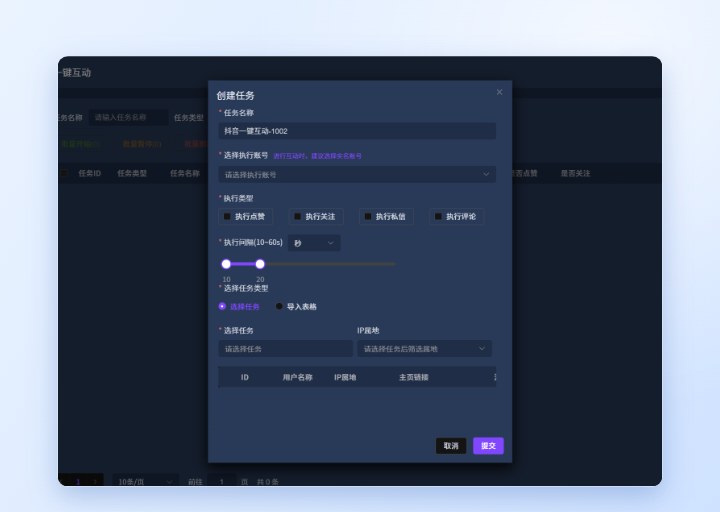Tick the 执行关注 checkbox
Viewport: 720px width, 512px height.
coord(298,216)
